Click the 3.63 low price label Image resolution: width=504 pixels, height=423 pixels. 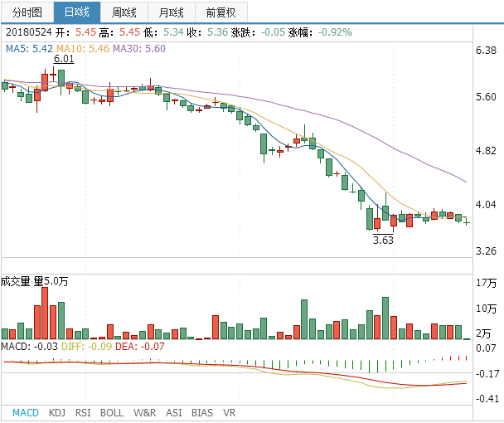pos(383,240)
